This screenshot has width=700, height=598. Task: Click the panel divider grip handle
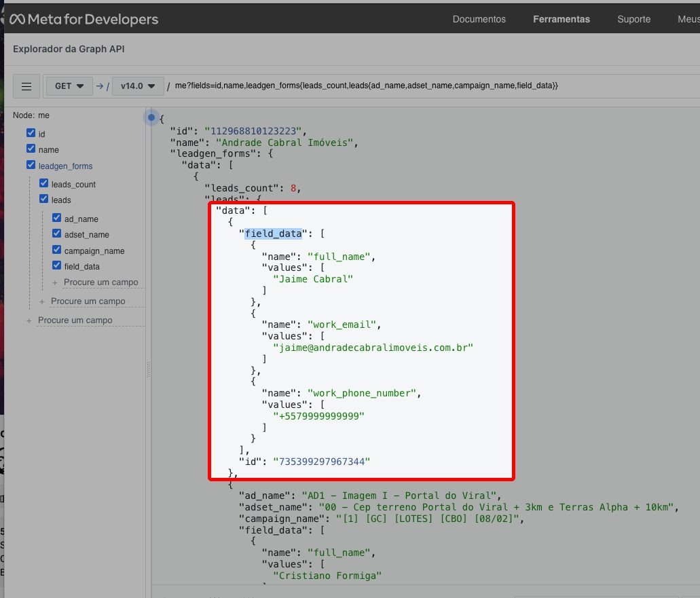click(x=148, y=369)
